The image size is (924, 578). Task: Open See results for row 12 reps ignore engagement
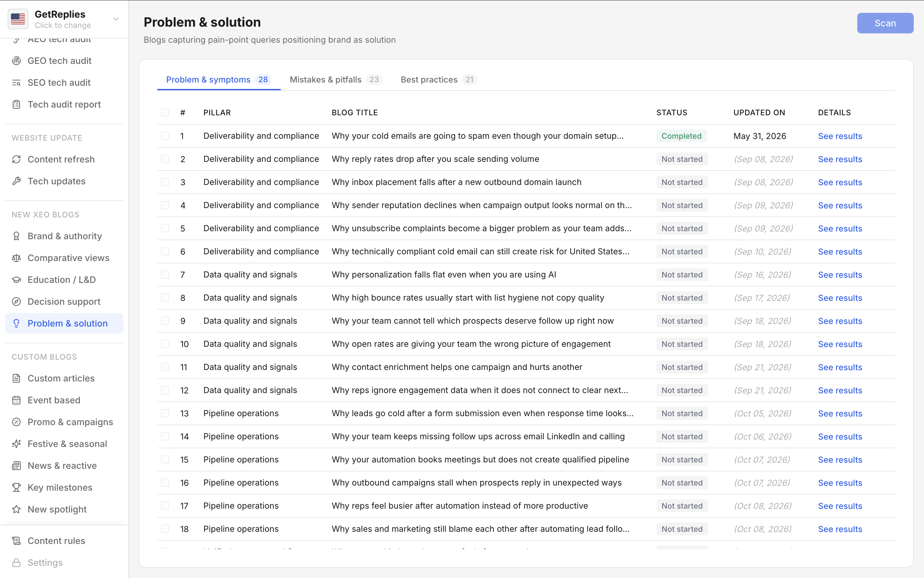840,391
